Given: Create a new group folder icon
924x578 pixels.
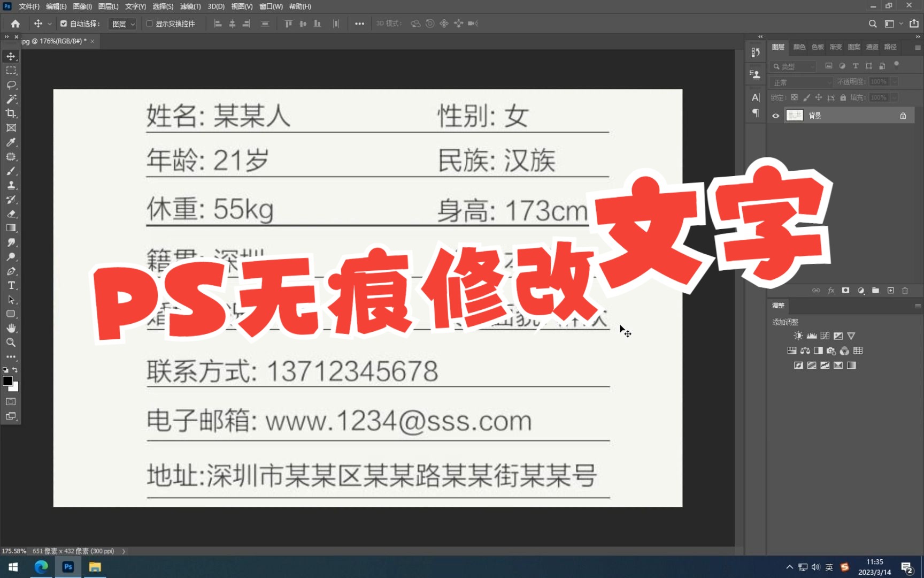Looking at the screenshot, I should [x=875, y=291].
